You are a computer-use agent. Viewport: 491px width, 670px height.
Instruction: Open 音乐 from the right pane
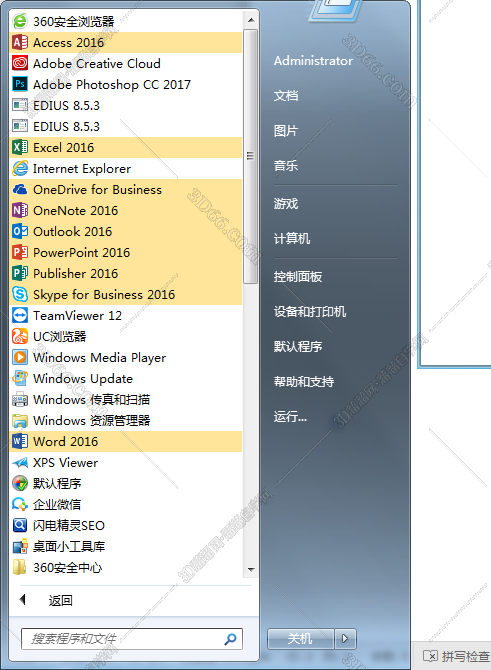(x=286, y=165)
